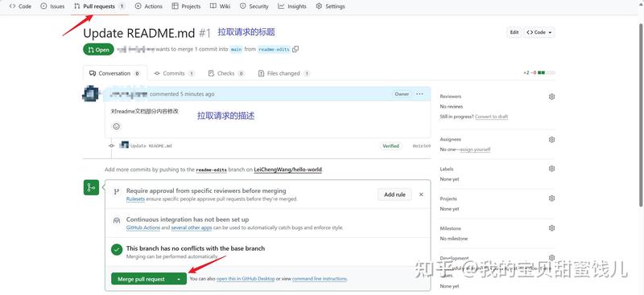Viewport: 644px width, 295px height.
Task: Open the Issues tab
Action: pos(52,6)
